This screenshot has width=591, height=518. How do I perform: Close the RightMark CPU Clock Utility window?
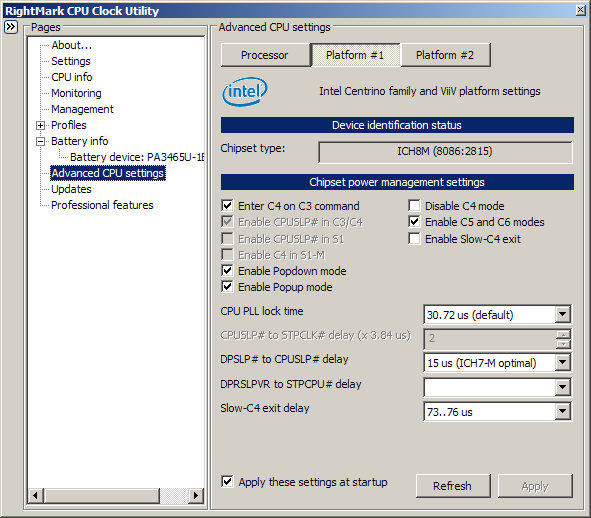tap(581, 10)
